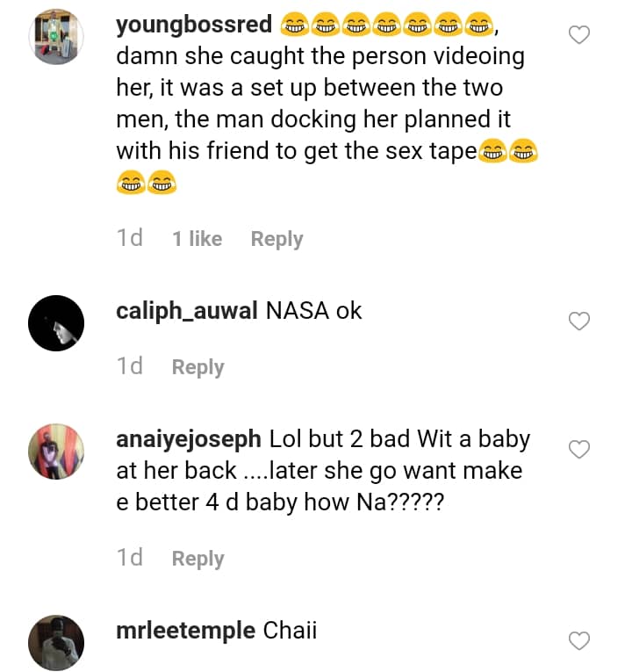Like mrleetemple's "Chaii" comment
This screenshot has height=672, width=632.
pyautogui.click(x=579, y=641)
